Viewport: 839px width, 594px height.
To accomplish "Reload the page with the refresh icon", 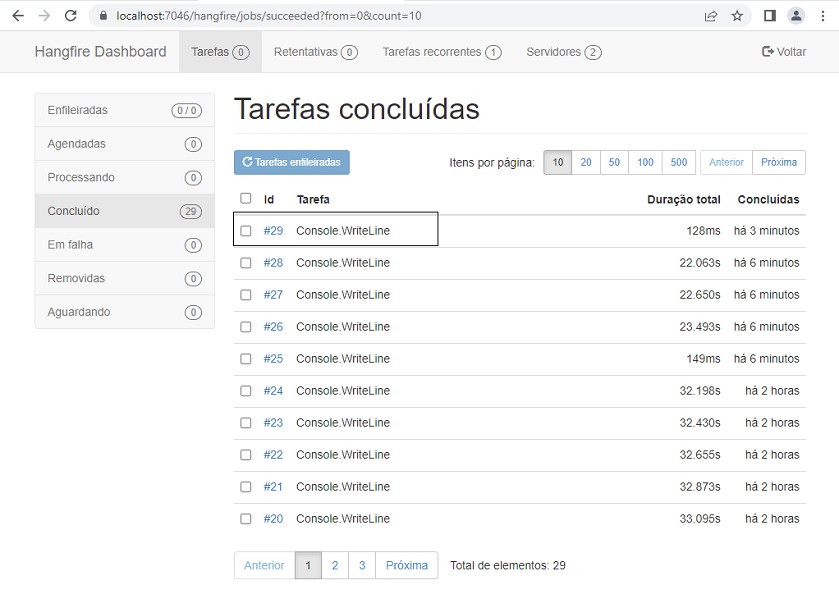I will click(x=70, y=16).
